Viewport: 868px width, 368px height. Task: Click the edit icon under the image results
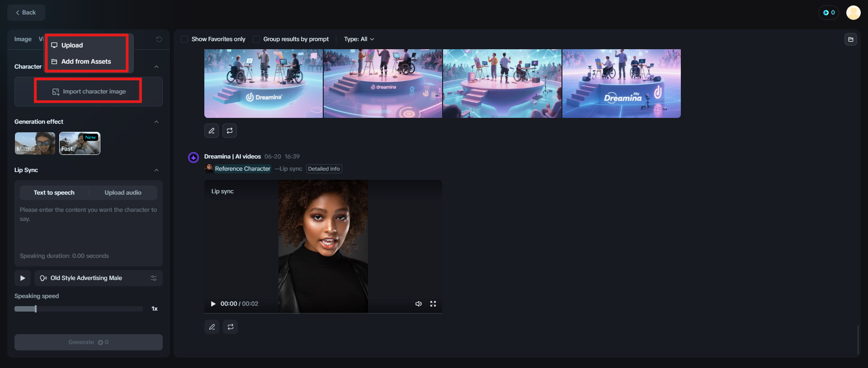coord(212,130)
